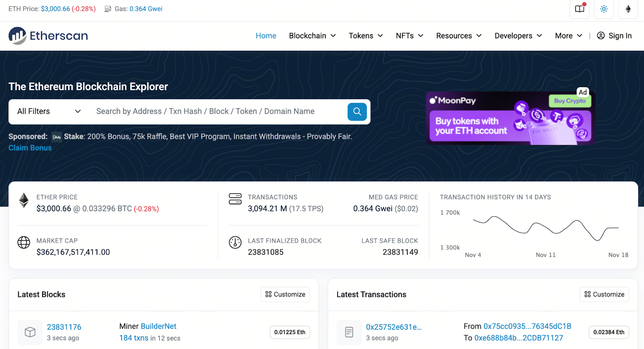Click the gas pump icon
Image resolution: width=644 pixels, height=349 pixels.
click(107, 9)
